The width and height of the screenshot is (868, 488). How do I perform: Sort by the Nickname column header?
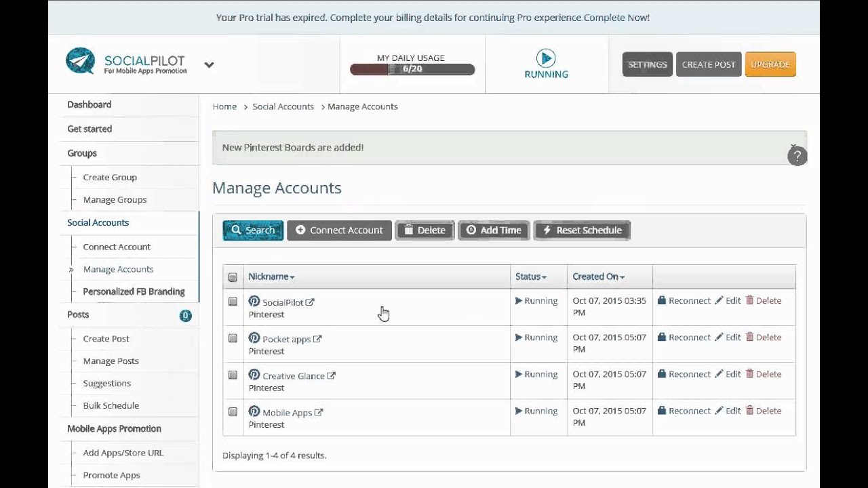click(x=271, y=277)
